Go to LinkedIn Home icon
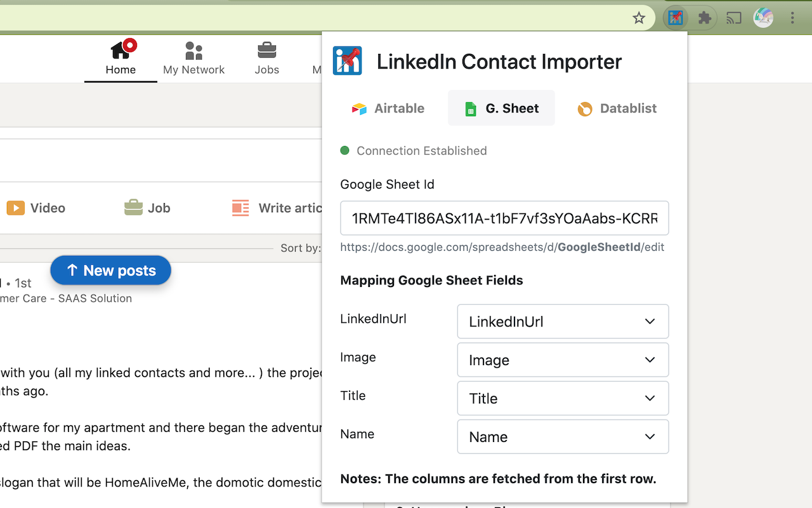This screenshot has width=812, height=508. point(121,58)
